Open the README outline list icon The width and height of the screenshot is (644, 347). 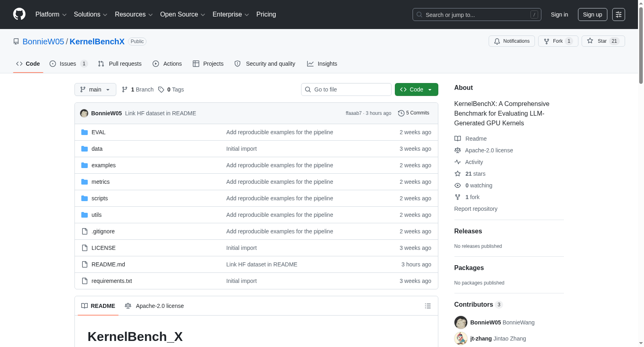coord(428,306)
